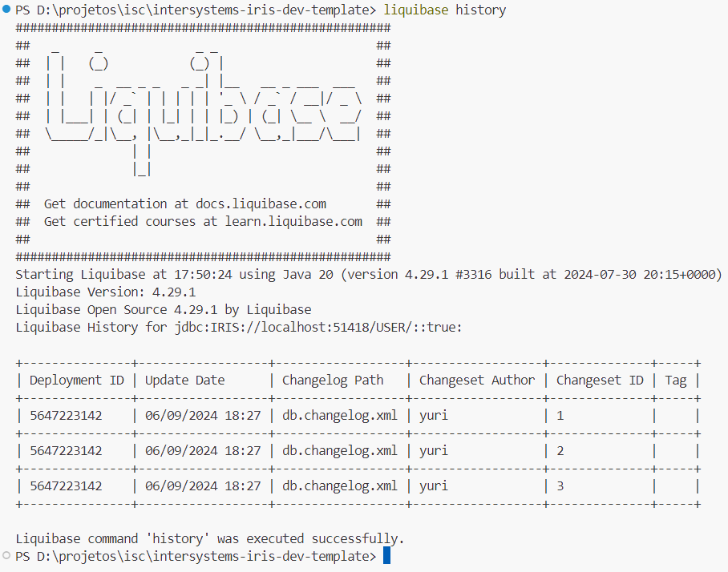
Task: Click db.changelog.xml in changeset 1 row
Action: click(340, 415)
